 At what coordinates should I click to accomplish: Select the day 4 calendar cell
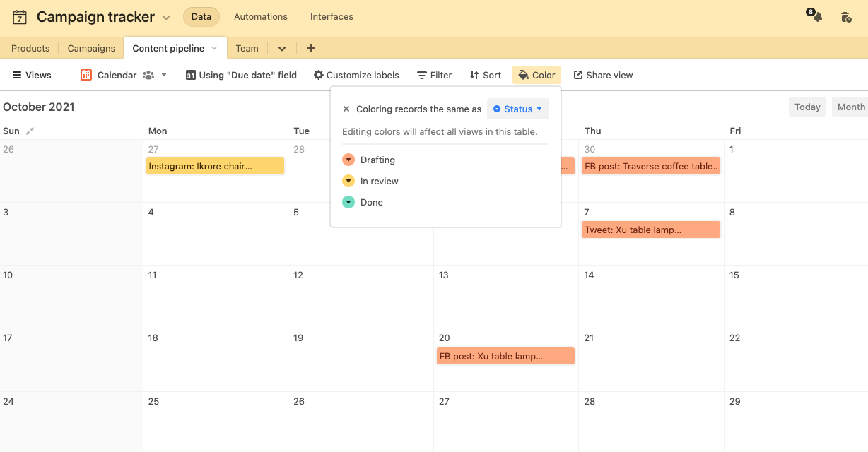[216, 234]
